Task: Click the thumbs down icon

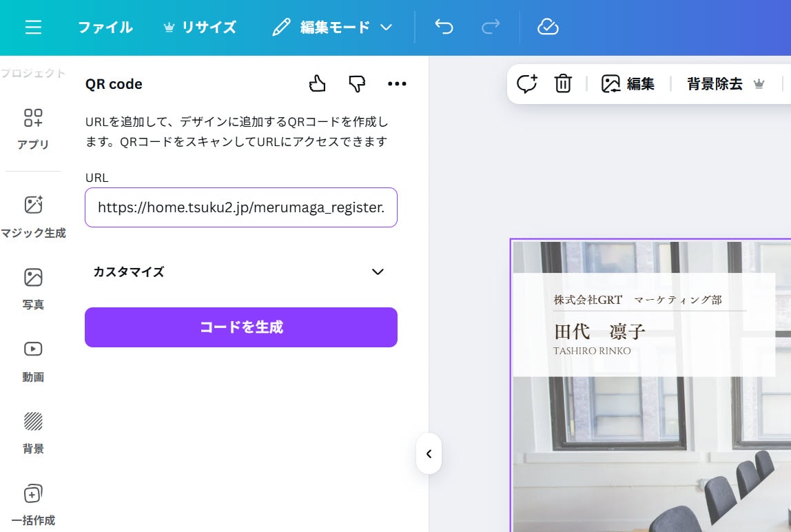Action: click(x=356, y=84)
